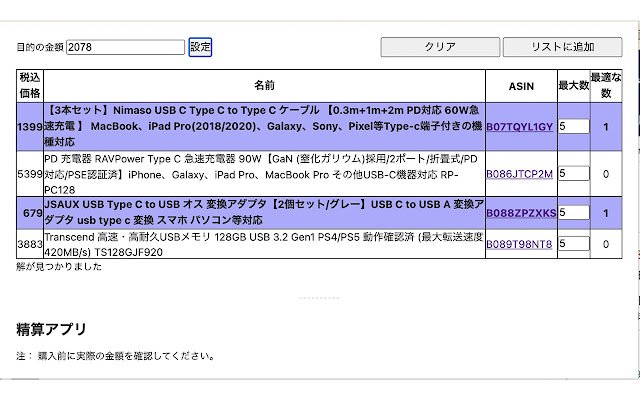Click the 精算アプリ heading
Screen dimensions: 640x400
pyautogui.click(x=51, y=329)
